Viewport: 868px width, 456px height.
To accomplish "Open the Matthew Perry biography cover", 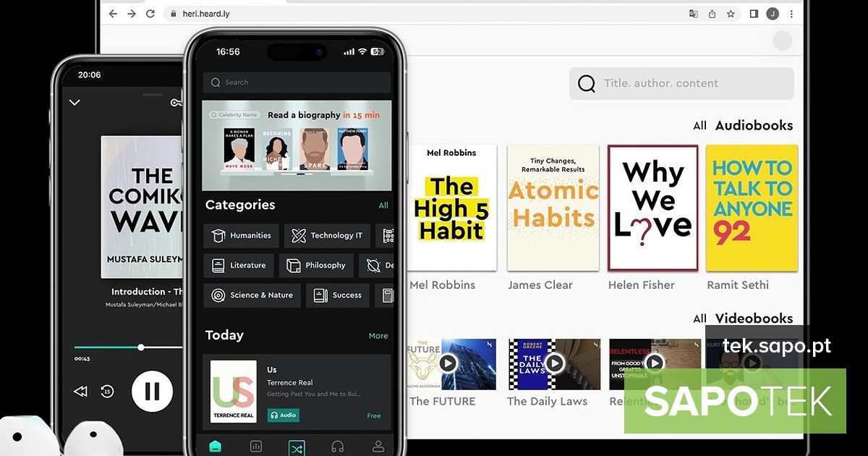I will coord(352,149).
